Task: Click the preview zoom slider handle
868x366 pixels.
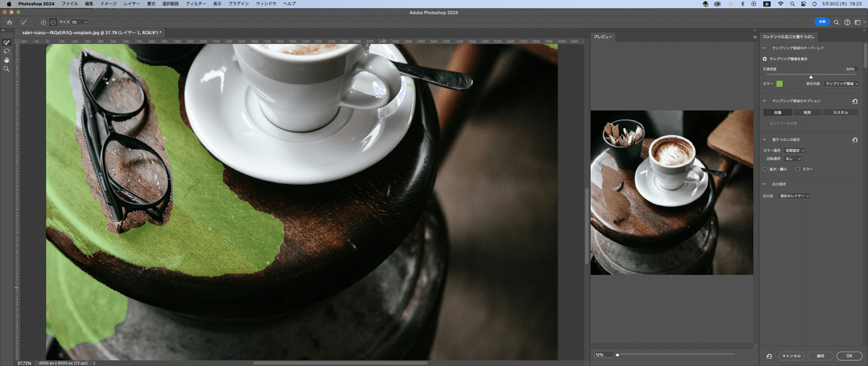Action: tap(617, 354)
